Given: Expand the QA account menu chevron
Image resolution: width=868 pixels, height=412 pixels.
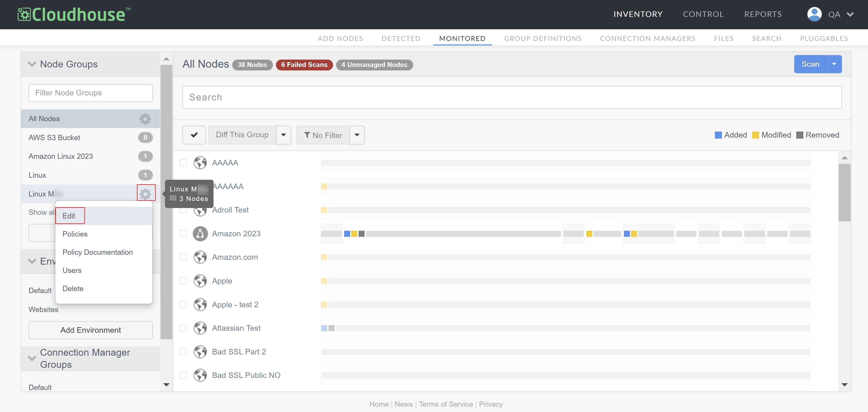Looking at the screenshot, I should (x=850, y=14).
